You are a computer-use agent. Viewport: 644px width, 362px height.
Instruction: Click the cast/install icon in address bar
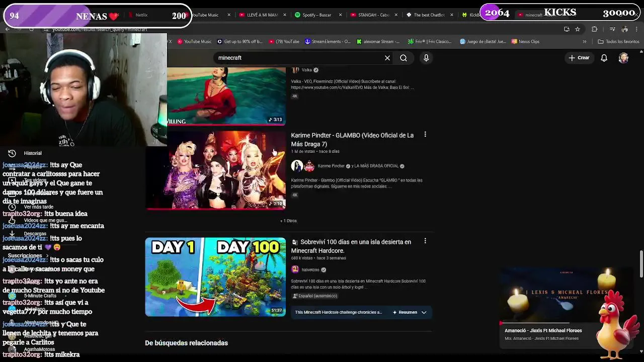pos(567,29)
